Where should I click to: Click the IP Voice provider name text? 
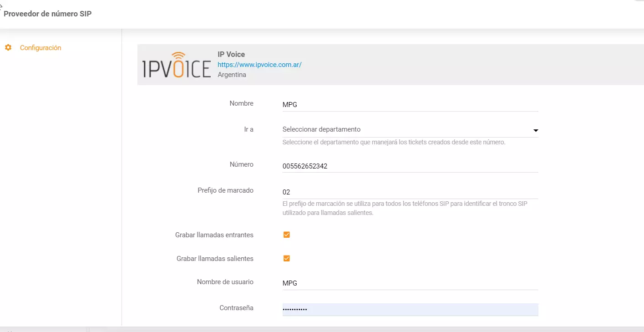click(231, 54)
